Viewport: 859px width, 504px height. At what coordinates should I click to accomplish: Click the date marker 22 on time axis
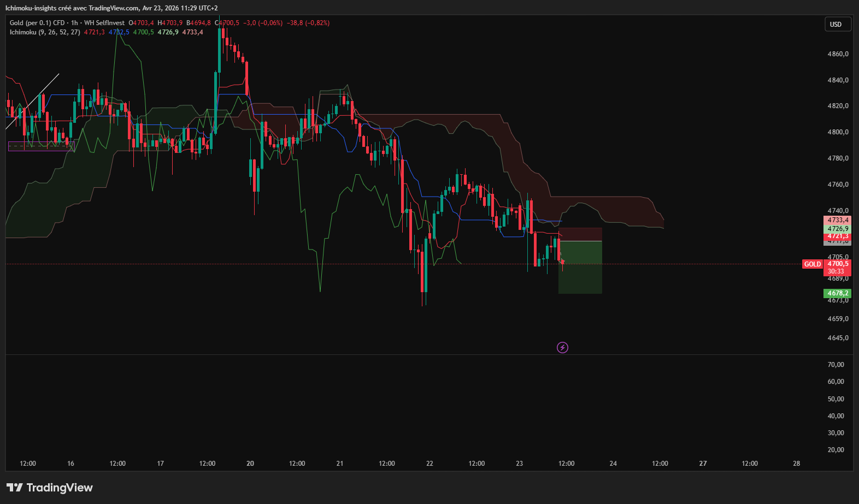point(429,464)
